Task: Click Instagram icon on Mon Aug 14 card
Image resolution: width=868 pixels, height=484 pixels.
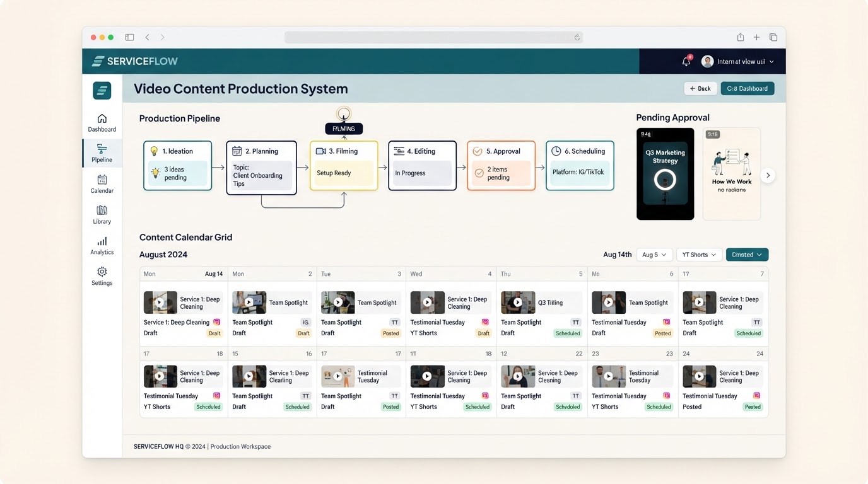Action: (x=216, y=322)
